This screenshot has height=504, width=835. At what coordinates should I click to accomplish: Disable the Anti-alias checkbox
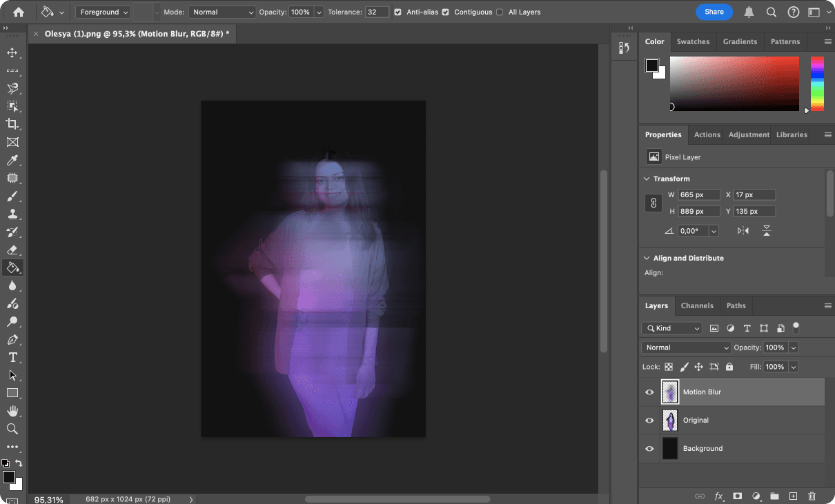[x=398, y=12]
